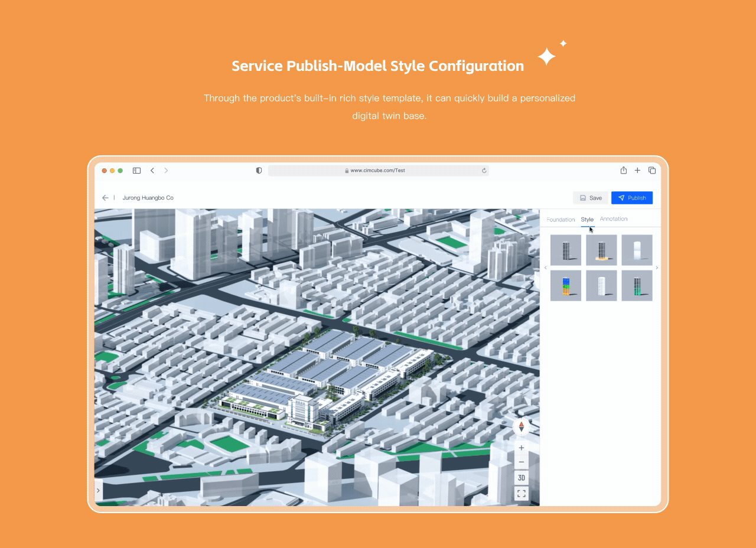Toggle the browser sidebar icon
This screenshot has height=548, width=756.
coord(136,171)
